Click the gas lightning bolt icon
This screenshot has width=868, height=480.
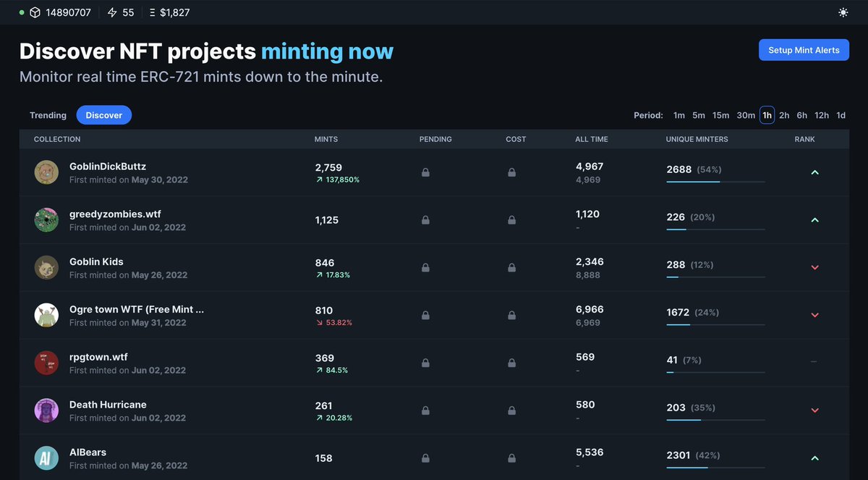point(111,12)
